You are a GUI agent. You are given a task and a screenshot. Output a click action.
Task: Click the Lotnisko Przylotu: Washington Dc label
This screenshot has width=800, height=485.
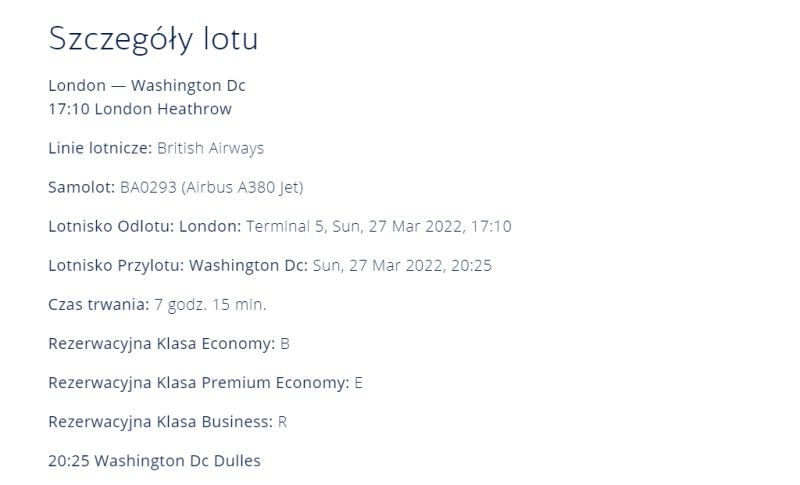click(x=178, y=265)
